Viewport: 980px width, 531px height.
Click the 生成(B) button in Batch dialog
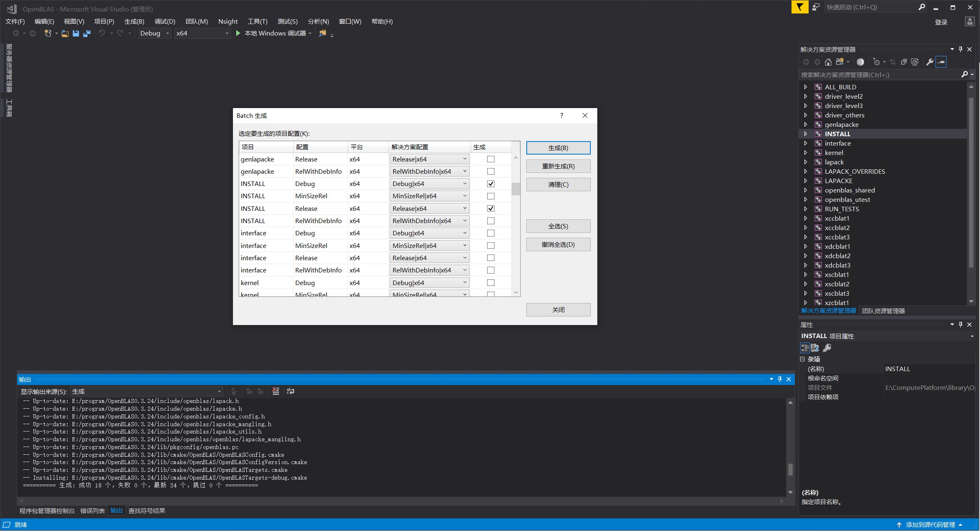click(558, 148)
